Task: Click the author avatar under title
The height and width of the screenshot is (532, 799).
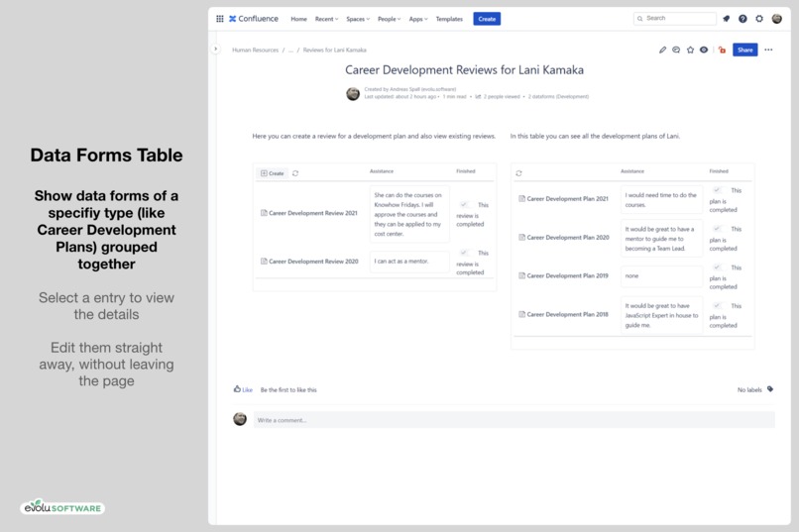Action: pyautogui.click(x=353, y=94)
